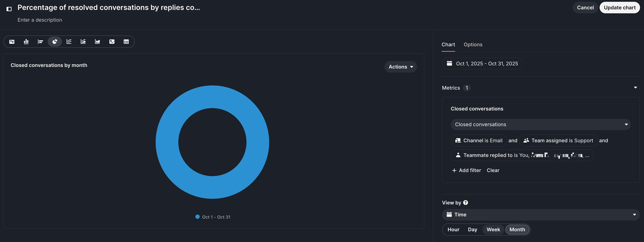
Task: Set time granularity to Day
Action: coord(472,229)
